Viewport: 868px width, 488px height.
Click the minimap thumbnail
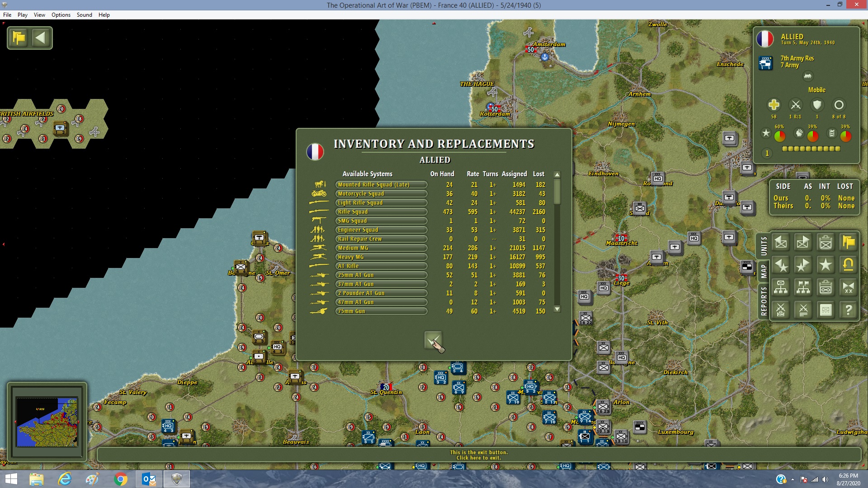tap(47, 422)
